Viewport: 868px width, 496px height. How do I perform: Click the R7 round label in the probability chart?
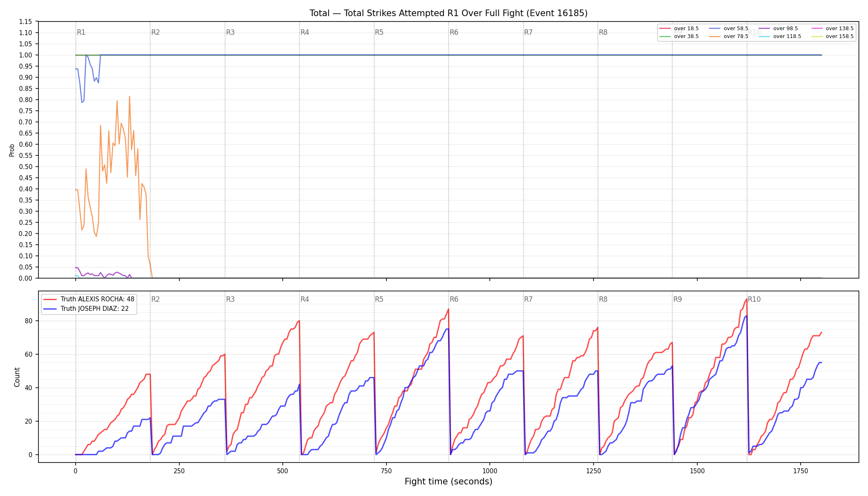[528, 32]
